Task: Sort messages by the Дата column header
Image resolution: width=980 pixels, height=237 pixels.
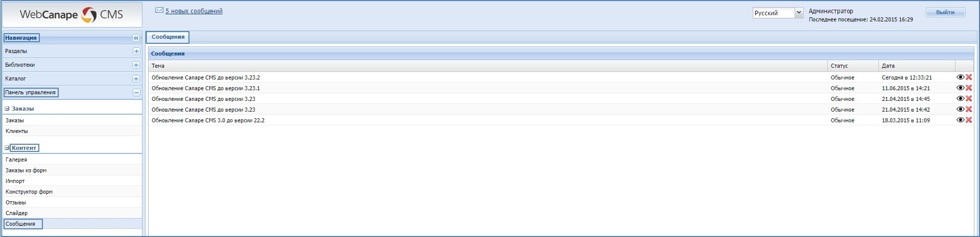Action: pyautogui.click(x=888, y=66)
